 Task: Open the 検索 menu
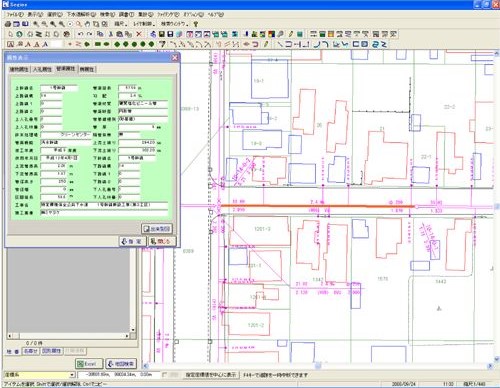tap(107, 14)
